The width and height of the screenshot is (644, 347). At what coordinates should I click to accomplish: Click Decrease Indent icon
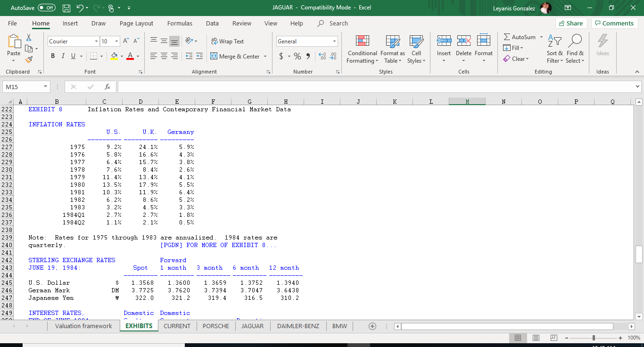[x=189, y=56]
